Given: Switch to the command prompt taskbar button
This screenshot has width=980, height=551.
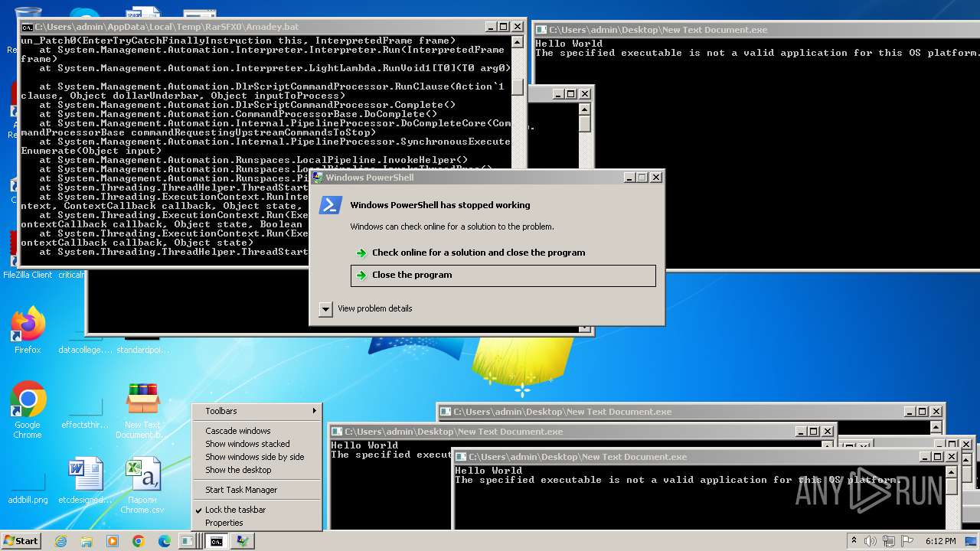Looking at the screenshot, I should point(217,541).
